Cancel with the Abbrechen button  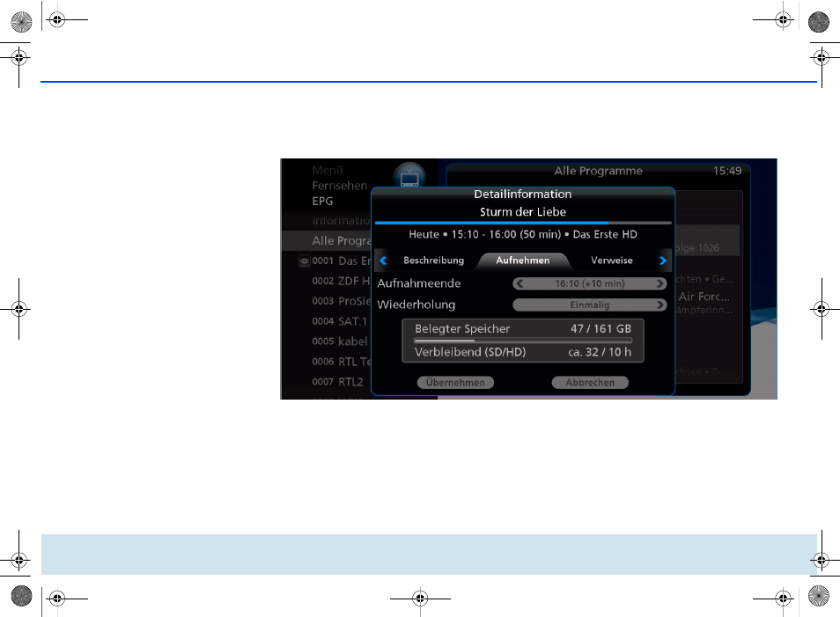click(x=590, y=382)
